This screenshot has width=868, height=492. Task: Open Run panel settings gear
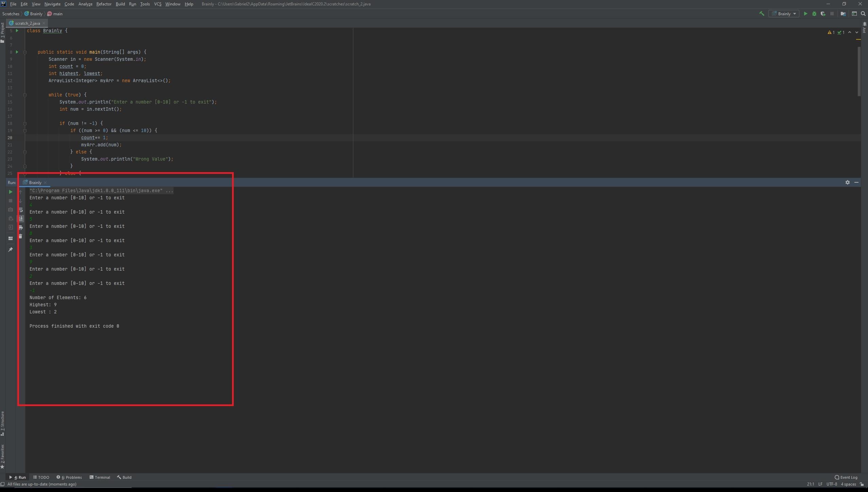[x=847, y=182]
